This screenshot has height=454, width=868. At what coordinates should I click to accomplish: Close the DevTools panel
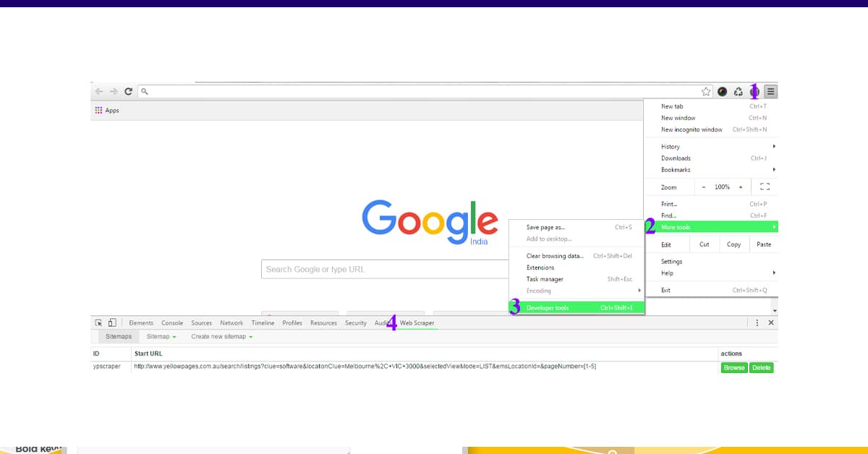(771, 323)
